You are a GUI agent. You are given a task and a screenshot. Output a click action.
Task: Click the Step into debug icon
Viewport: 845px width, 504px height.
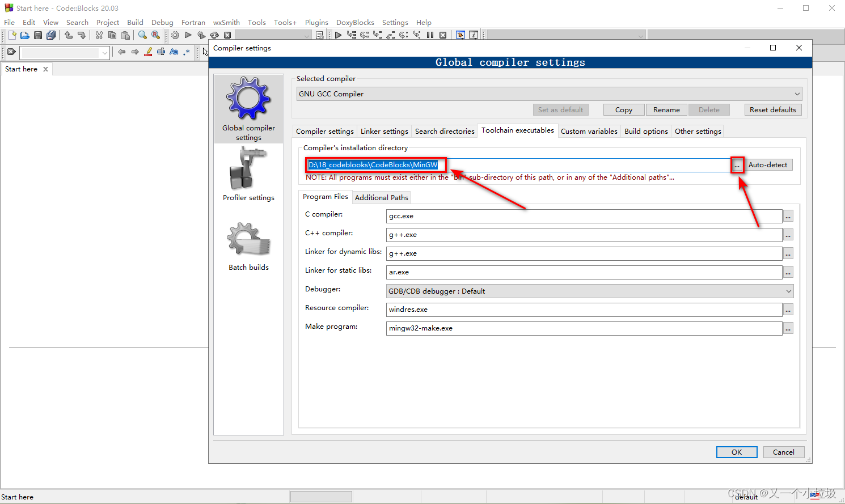tap(377, 35)
